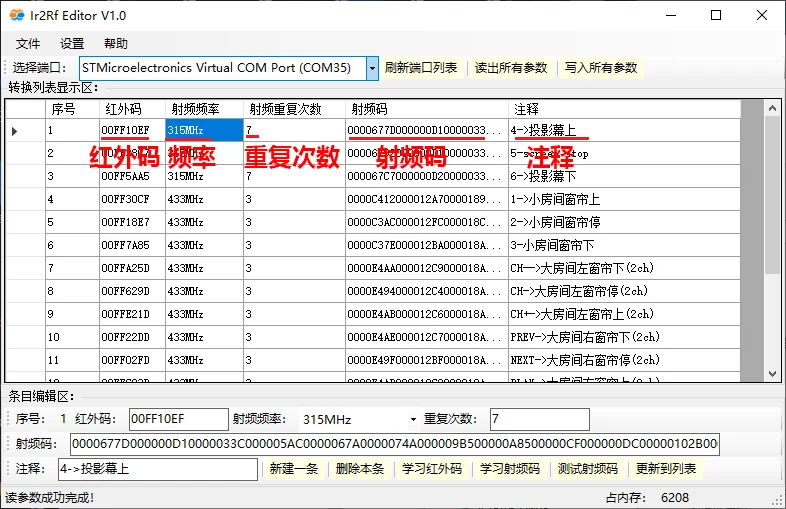Click the 红外码 input field in editor
Viewport: 786px width, 509px height.
(179, 419)
